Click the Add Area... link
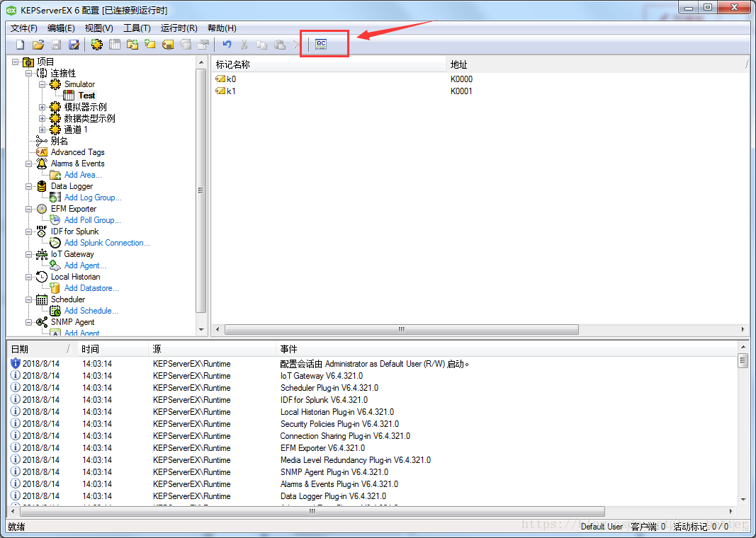756x538 pixels. (83, 175)
